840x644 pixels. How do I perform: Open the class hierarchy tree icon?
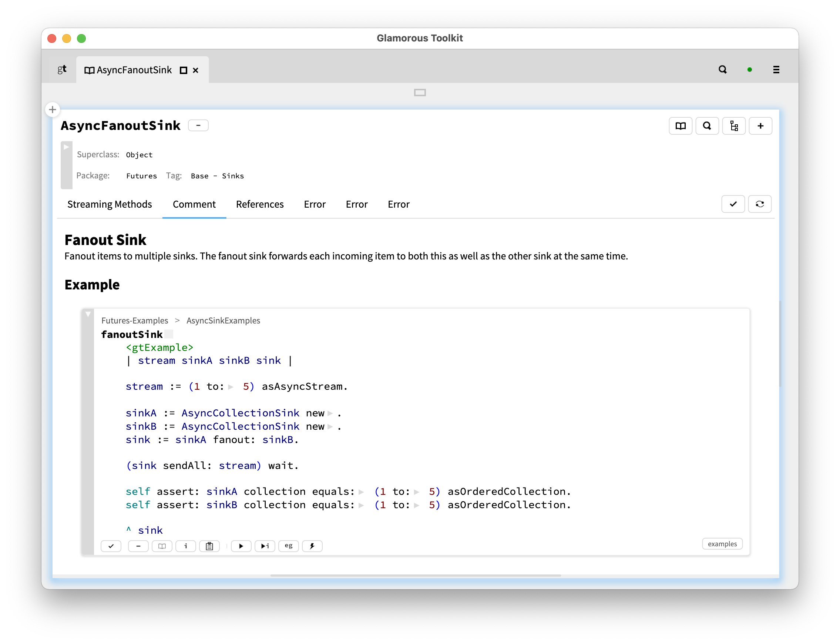734,126
